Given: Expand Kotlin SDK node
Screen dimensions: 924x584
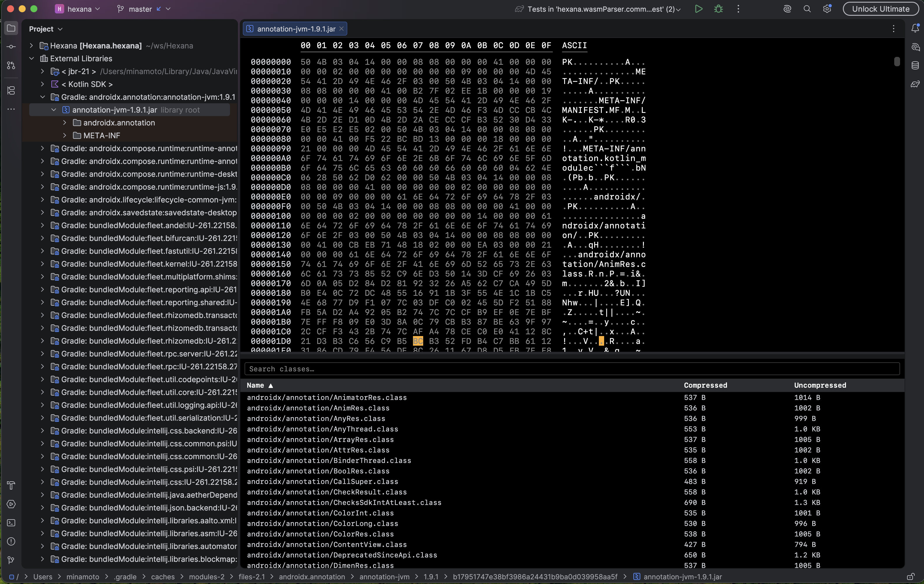Looking at the screenshot, I should point(43,84).
